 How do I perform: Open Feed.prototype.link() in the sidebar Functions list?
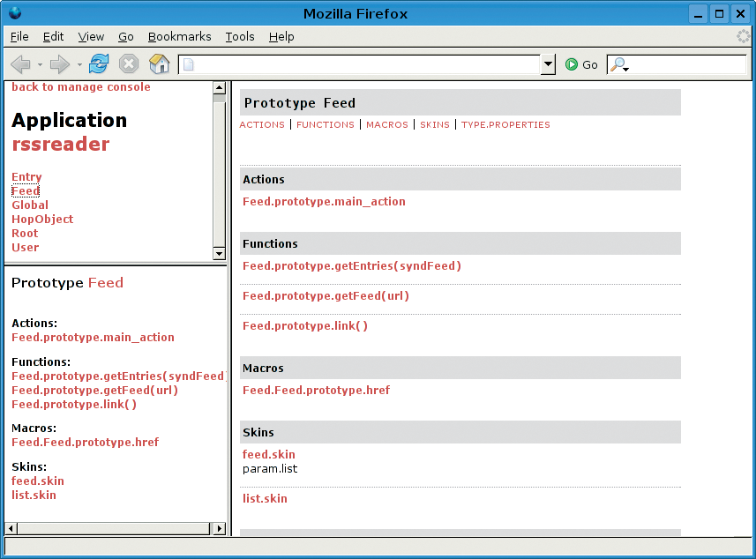pos(74,404)
